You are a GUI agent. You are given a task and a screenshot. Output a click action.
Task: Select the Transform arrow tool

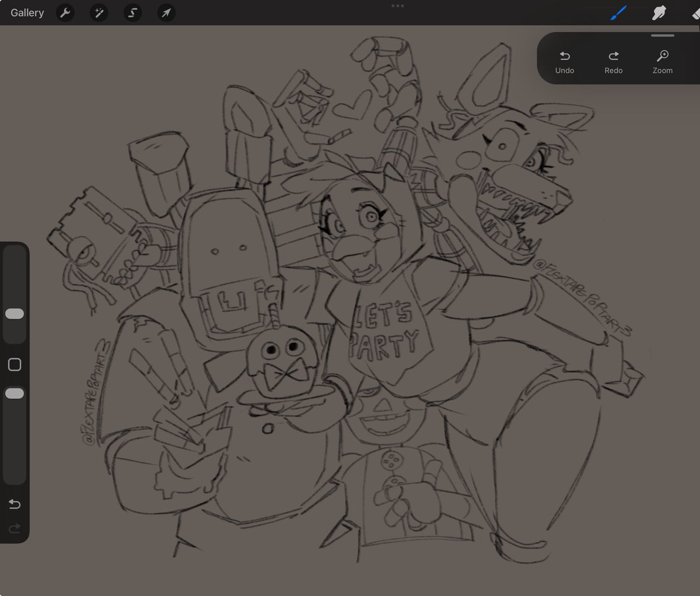click(x=166, y=13)
